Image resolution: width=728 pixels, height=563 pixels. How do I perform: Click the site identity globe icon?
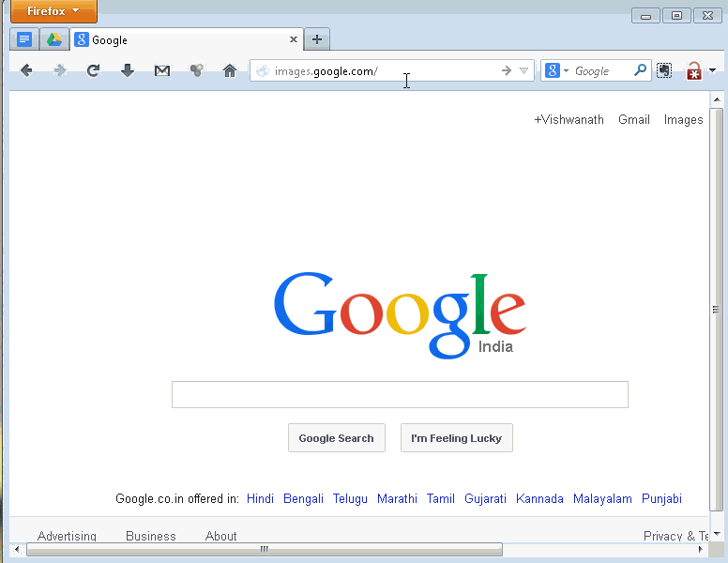[263, 71]
